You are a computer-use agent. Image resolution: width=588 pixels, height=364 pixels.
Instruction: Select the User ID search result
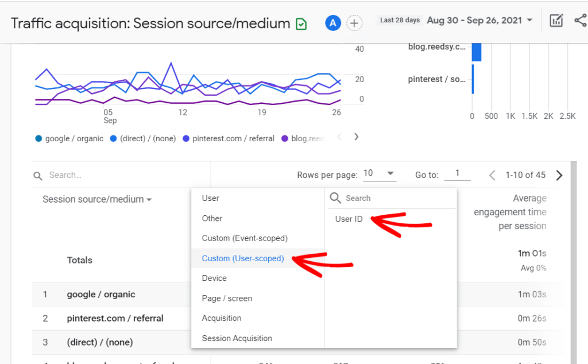[348, 219]
